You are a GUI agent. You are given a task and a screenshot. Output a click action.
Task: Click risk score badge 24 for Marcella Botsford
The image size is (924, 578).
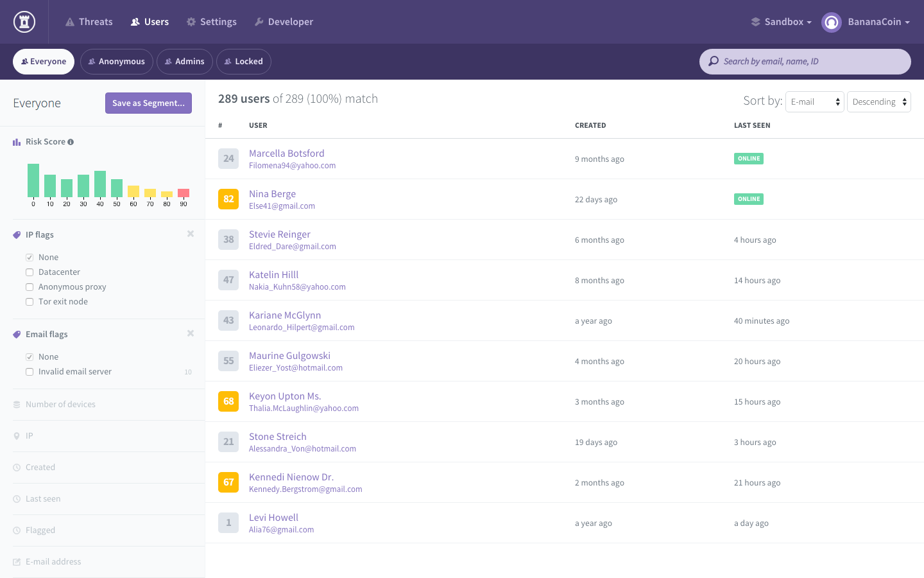[x=228, y=159]
